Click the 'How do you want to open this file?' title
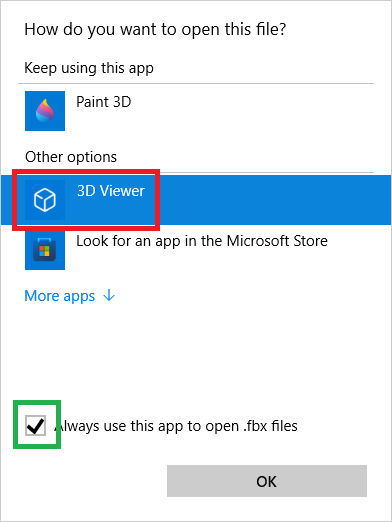 tap(155, 29)
